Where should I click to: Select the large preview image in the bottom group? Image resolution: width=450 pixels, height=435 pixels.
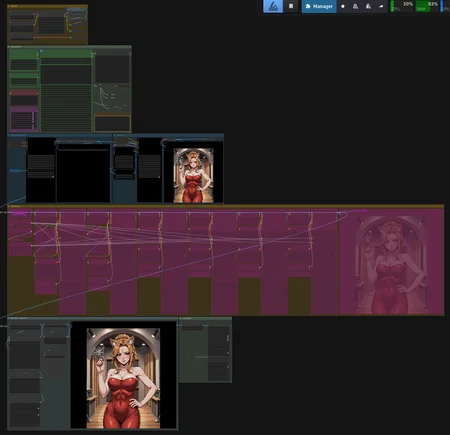[x=123, y=378]
